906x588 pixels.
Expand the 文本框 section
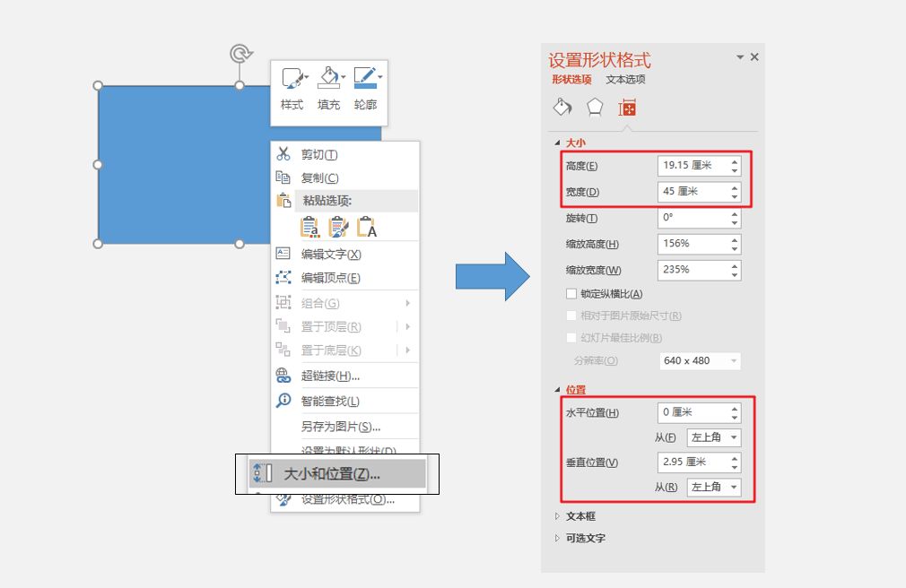(583, 515)
